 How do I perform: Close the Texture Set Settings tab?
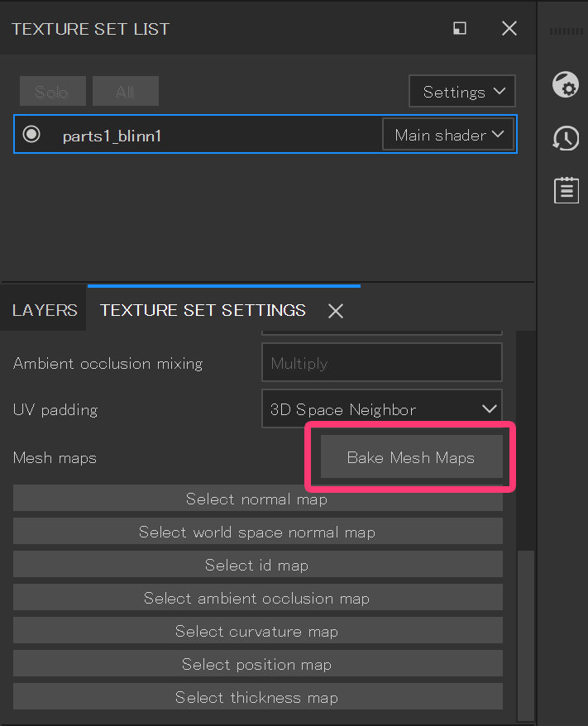(x=336, y=311)
